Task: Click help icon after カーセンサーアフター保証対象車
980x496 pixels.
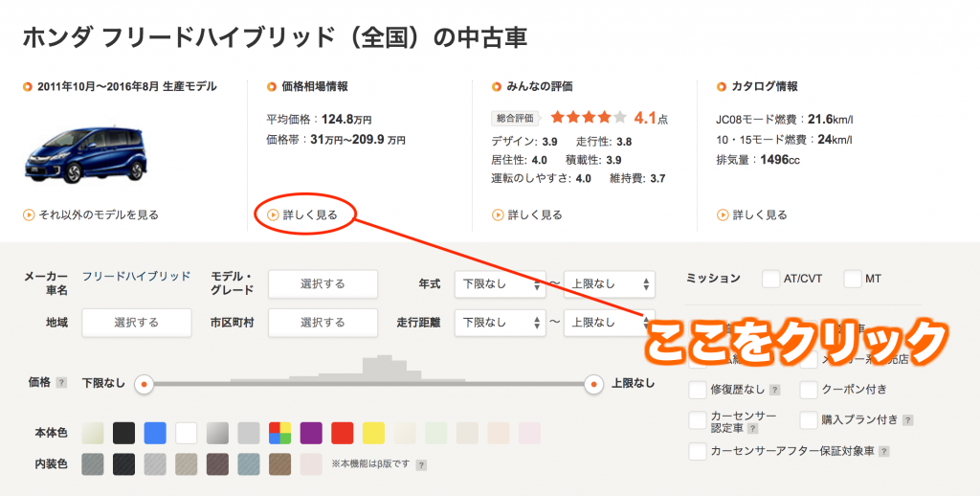Action: (x=883, y=451)
